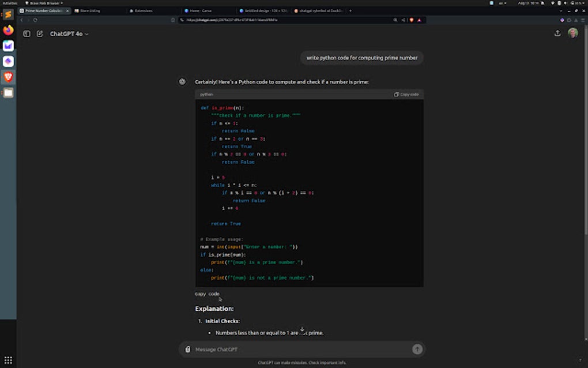The image size is (588, 368).
Task: Toggle Brave Shields from the address bar
Action: 411,19
